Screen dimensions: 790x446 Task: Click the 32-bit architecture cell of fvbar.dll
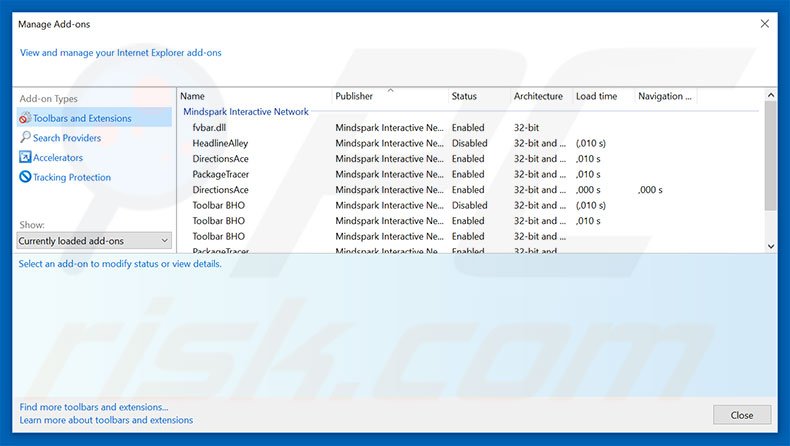[526, 128]
